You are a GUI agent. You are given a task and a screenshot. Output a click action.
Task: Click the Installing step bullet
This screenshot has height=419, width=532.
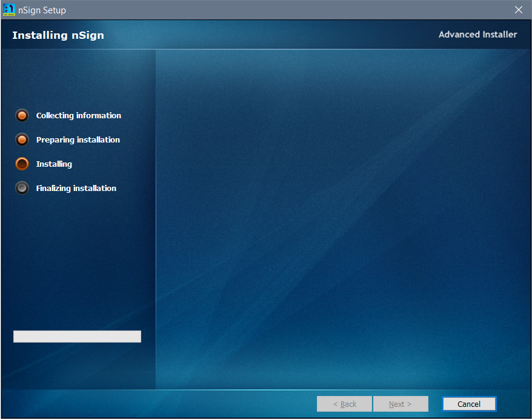(x=22, y=164)
